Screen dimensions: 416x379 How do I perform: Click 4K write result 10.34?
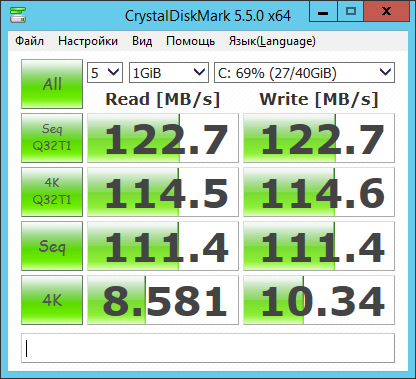[x=319, y=300]
